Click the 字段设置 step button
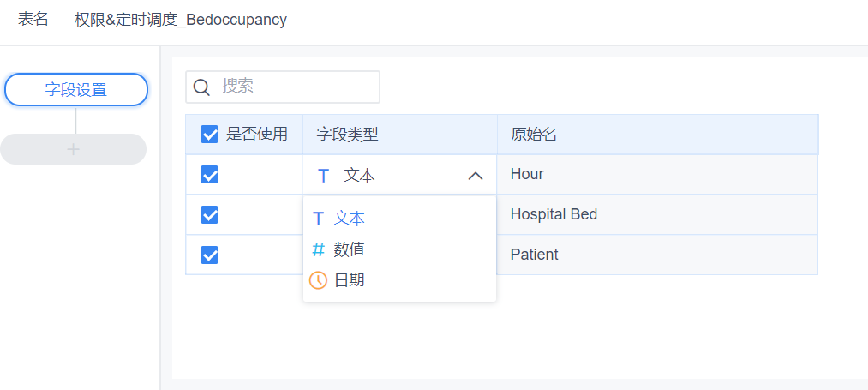This screenshot has height=390, width=868. coord(76,89)
